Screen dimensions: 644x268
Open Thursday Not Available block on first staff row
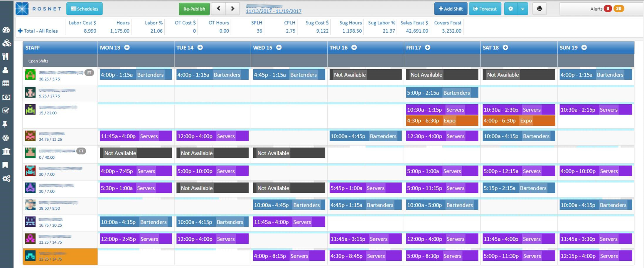365,75
